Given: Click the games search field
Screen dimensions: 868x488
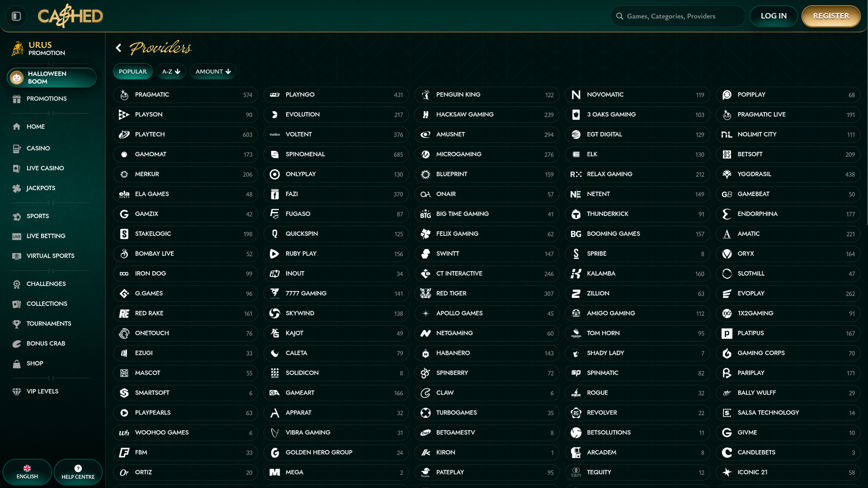Looking at the screenshot, I should click(677, 16).
